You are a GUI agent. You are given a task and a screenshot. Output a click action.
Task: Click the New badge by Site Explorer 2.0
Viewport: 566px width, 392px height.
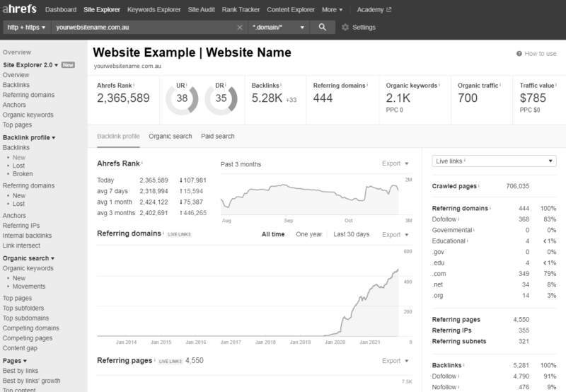tap(68, 65)
